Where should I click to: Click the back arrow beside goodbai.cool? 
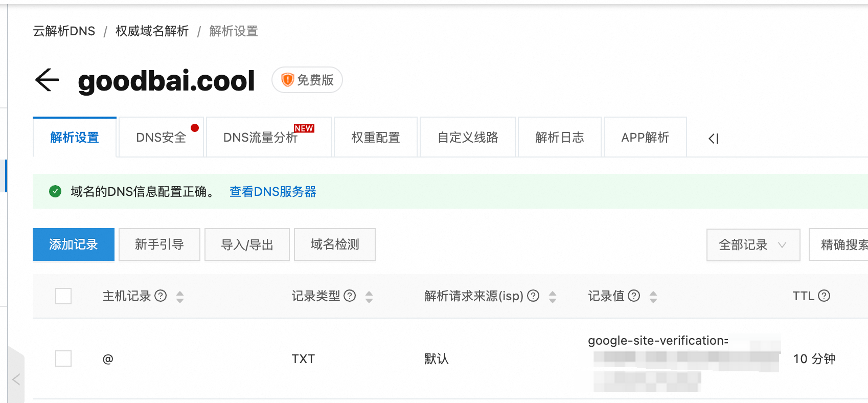click(47, 80)
